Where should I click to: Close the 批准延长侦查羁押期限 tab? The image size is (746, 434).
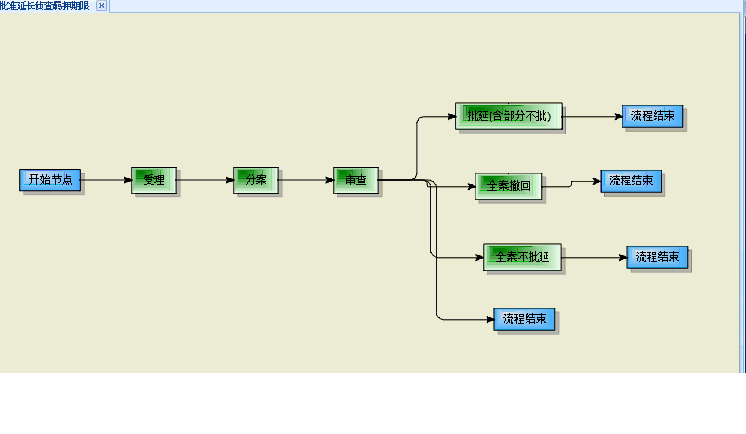(101, 6)
